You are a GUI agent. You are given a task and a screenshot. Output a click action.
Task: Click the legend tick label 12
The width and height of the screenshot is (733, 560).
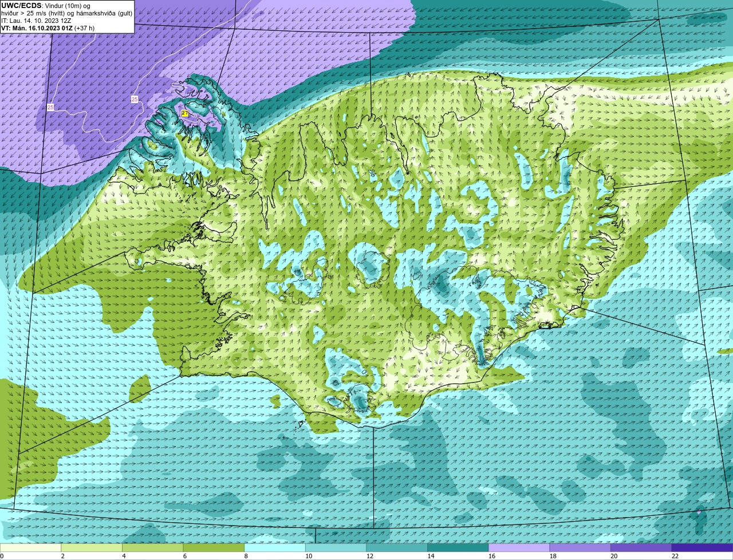point(370,555)
